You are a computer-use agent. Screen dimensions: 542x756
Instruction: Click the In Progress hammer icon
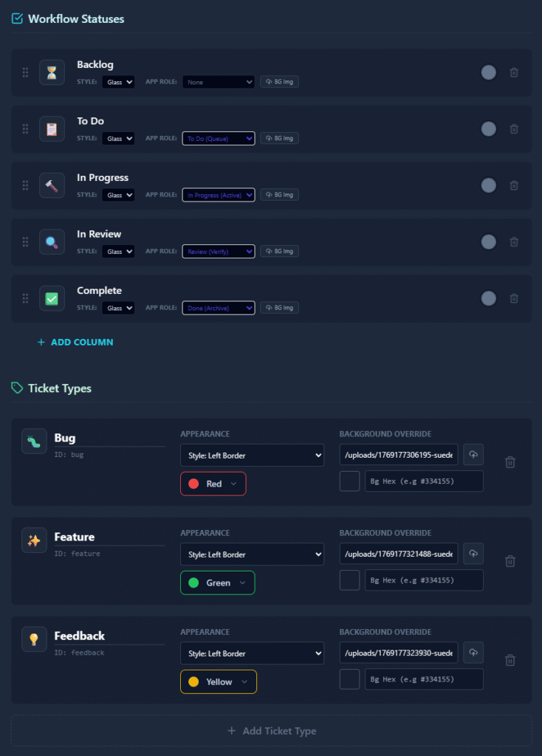52,185
